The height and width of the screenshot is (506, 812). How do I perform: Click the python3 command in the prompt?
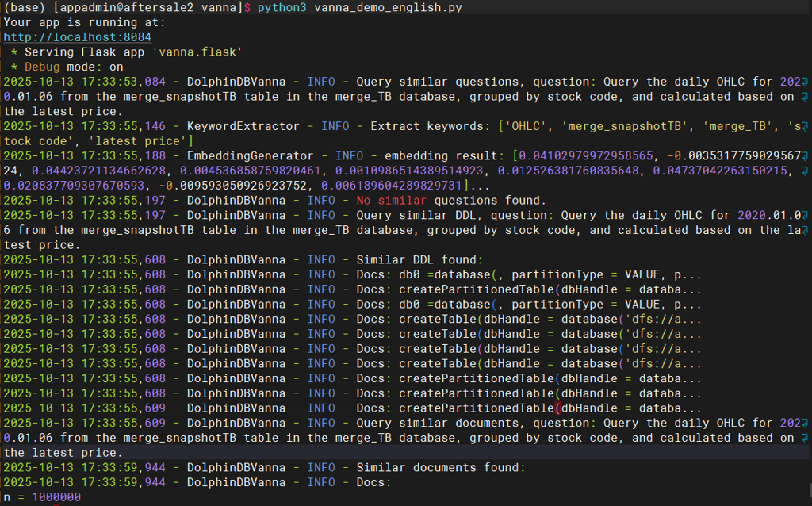(x=282, y=7)
